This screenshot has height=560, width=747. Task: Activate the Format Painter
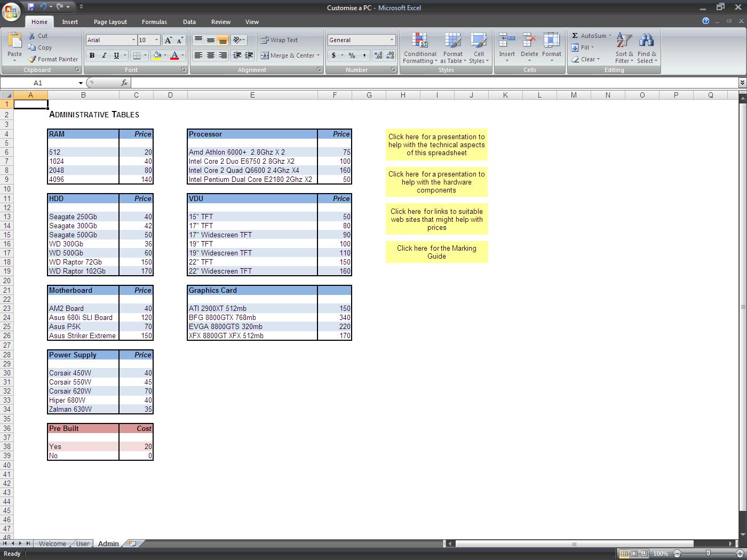(53, 59)
